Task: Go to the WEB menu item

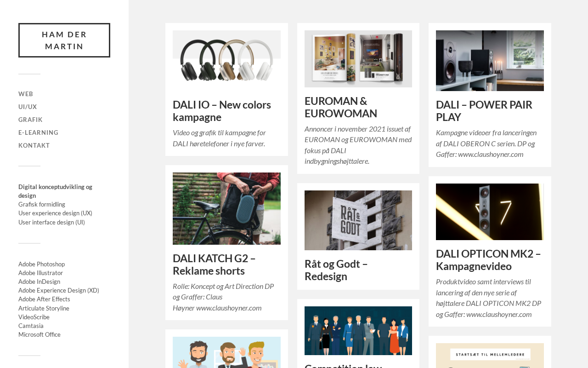Action: coord(26,94)
